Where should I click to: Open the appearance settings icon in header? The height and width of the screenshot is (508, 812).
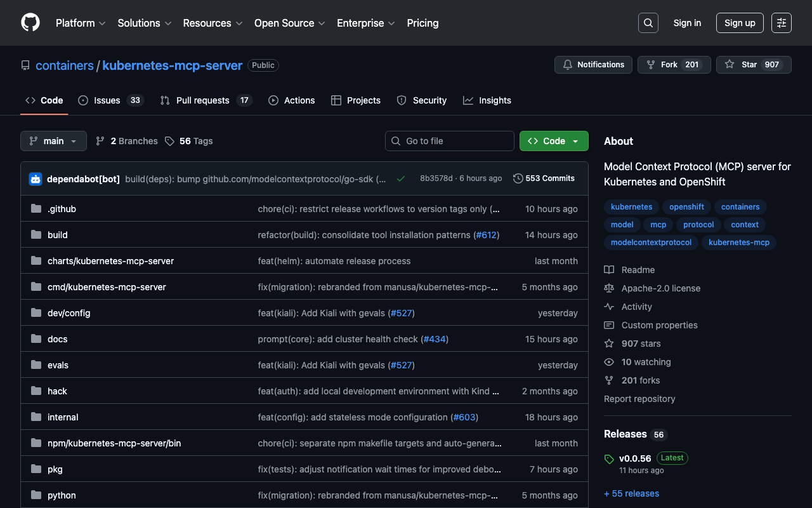(781, 23)
